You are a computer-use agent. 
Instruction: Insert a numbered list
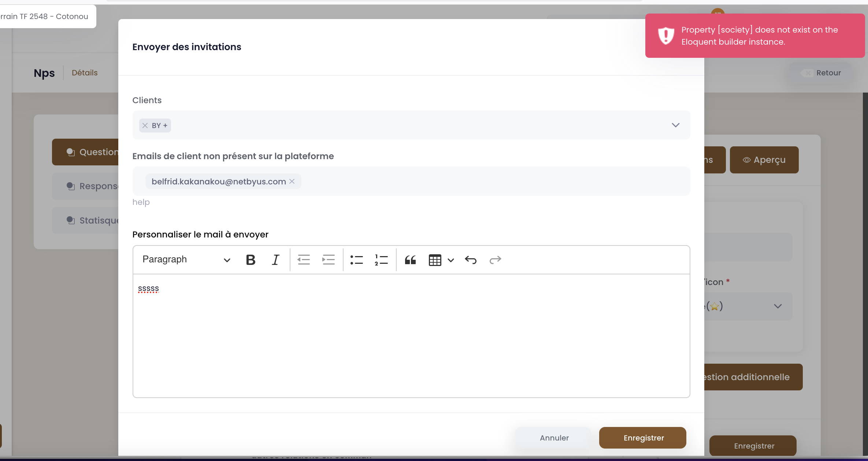pos(381,260)
